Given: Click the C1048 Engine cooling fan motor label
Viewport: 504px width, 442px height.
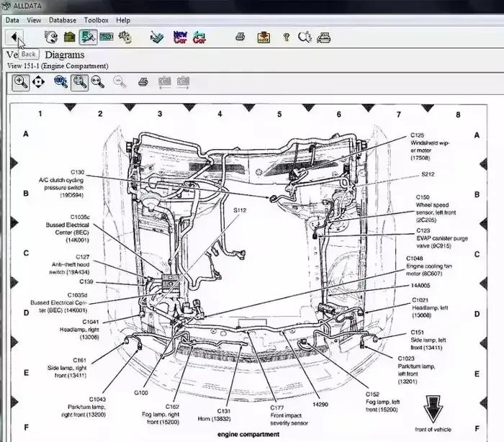Looking at the screenshot, I should pyautogui.click(x=429, y=266).
